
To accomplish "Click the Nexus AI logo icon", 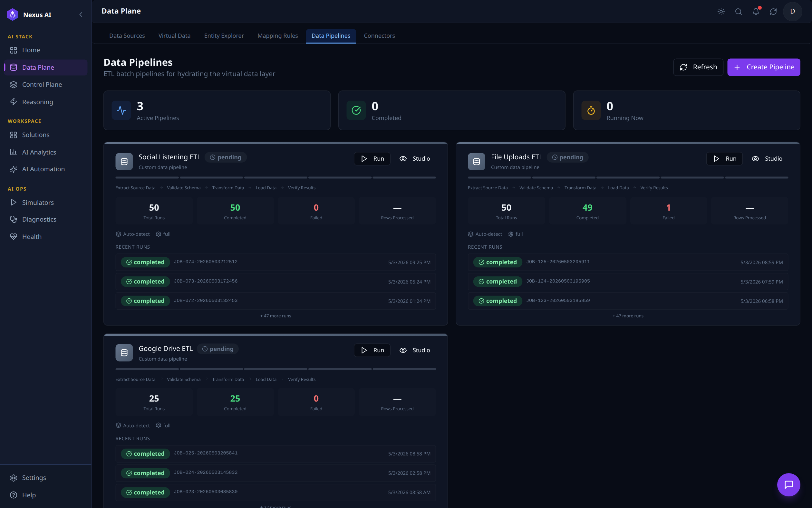I will pos(13,15).
